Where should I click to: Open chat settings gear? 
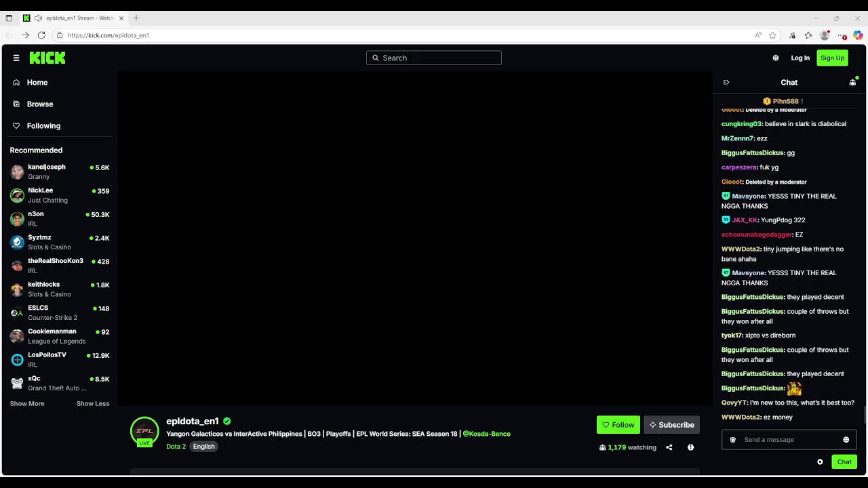(x=820, y=462)
